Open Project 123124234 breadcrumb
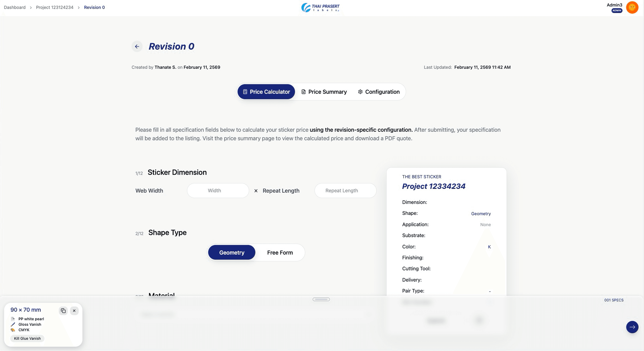 55,7
